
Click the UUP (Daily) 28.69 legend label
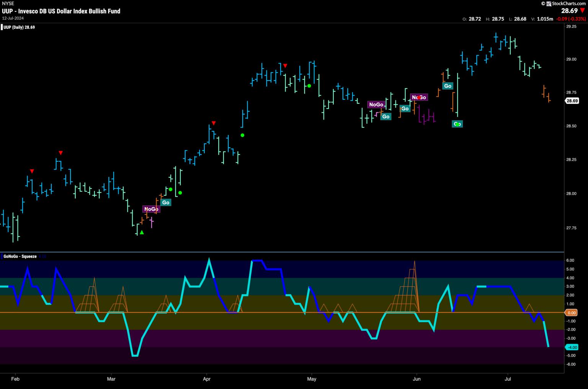click(19, 27)
